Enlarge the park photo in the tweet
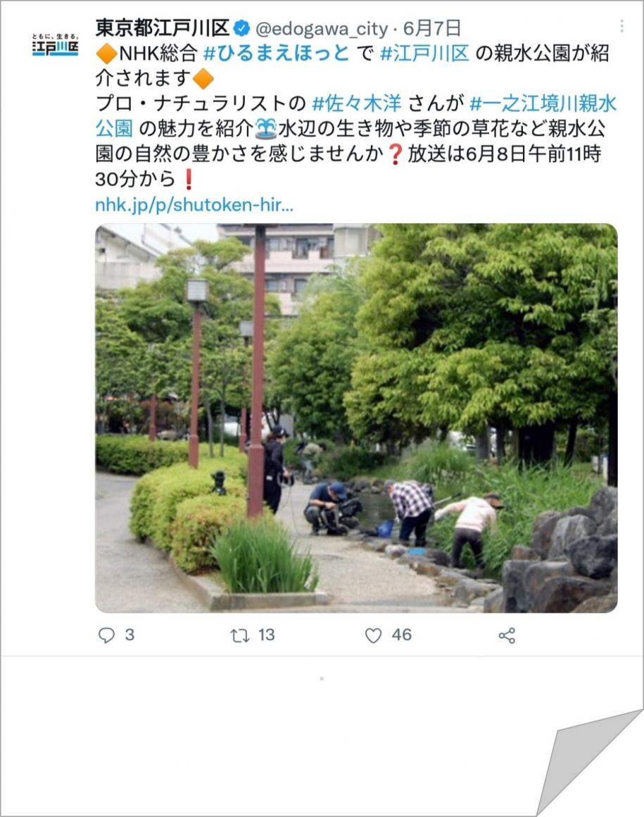 point(356,418)
